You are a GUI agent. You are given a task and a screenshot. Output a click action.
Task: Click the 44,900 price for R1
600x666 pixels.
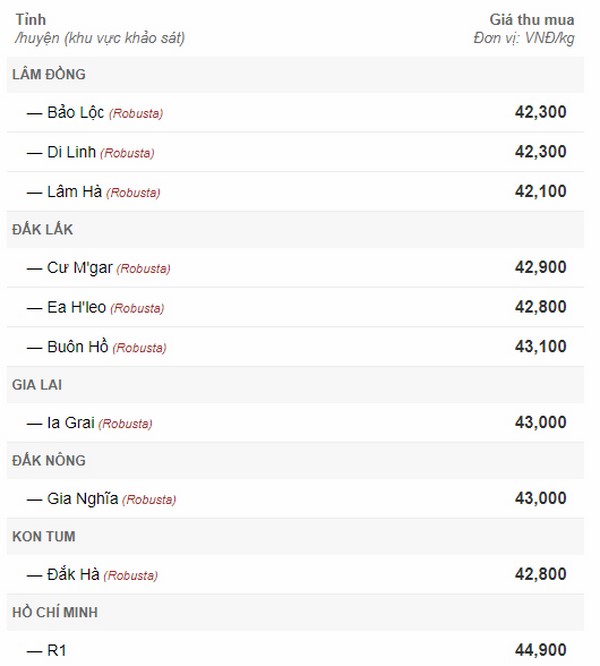[x=541, y=650]
